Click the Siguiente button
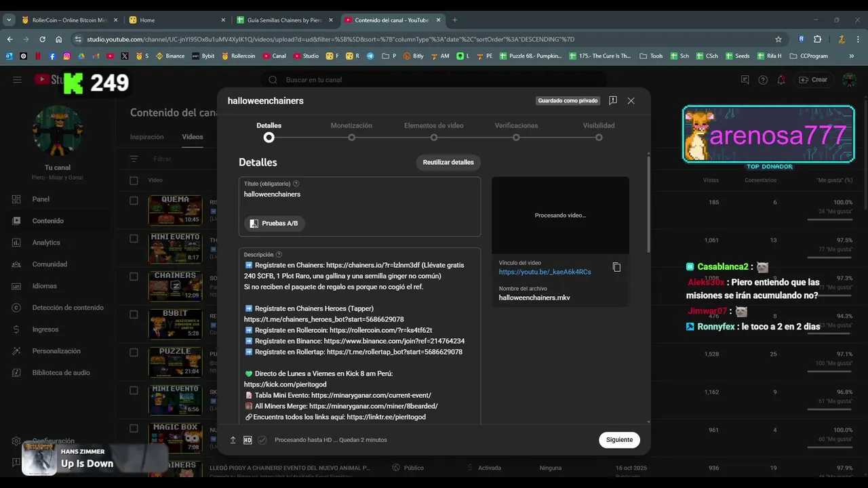 [619, 440]
